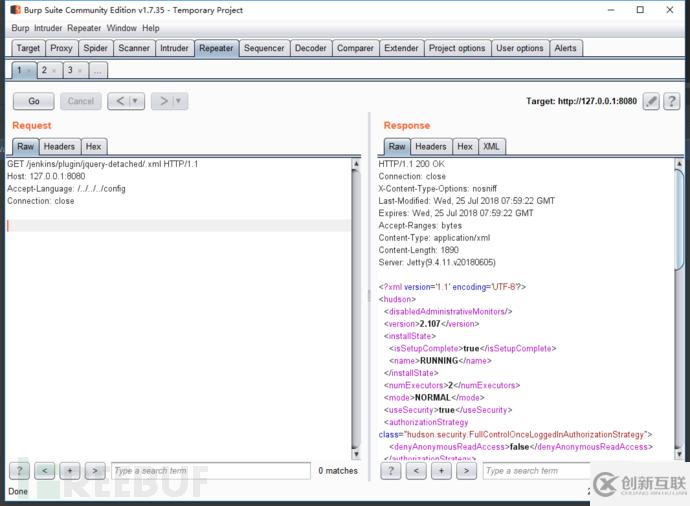Open the history forward dropdown arrow

[178, 101]
